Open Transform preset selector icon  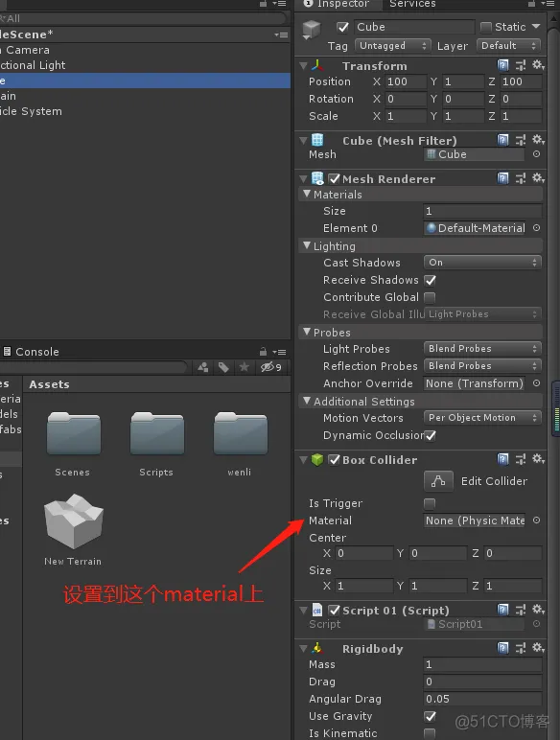tap(521, 65)
